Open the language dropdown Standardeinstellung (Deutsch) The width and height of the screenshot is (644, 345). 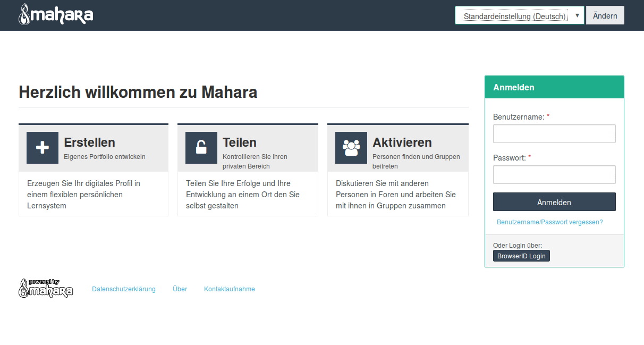coord(520,15)
